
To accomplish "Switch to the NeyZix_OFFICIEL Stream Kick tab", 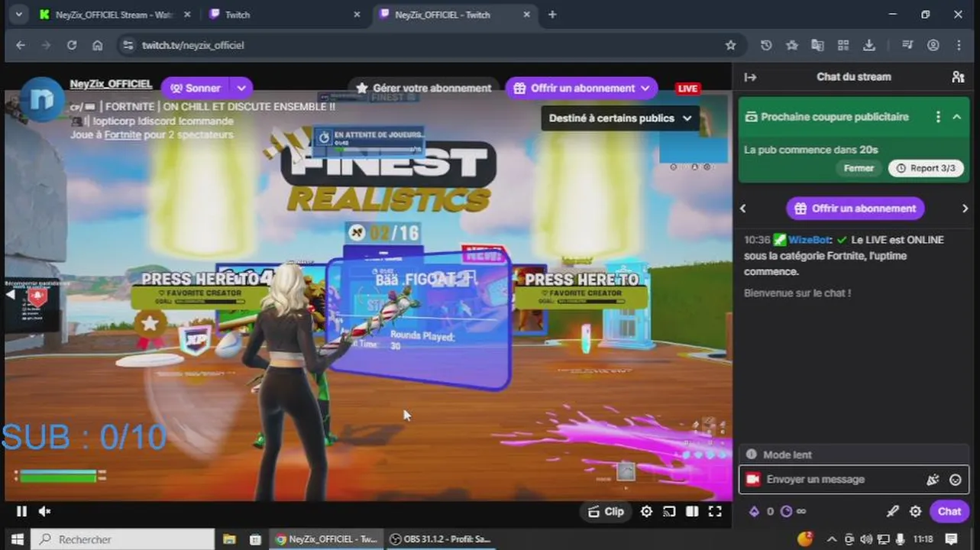I will (x=115, y=15).
